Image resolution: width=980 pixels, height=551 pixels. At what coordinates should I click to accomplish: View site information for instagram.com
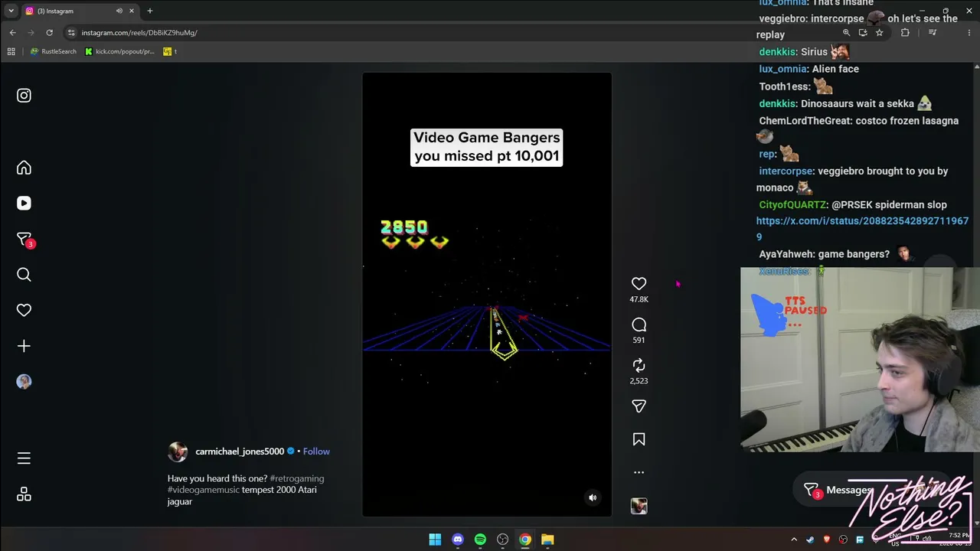[71, 33]
